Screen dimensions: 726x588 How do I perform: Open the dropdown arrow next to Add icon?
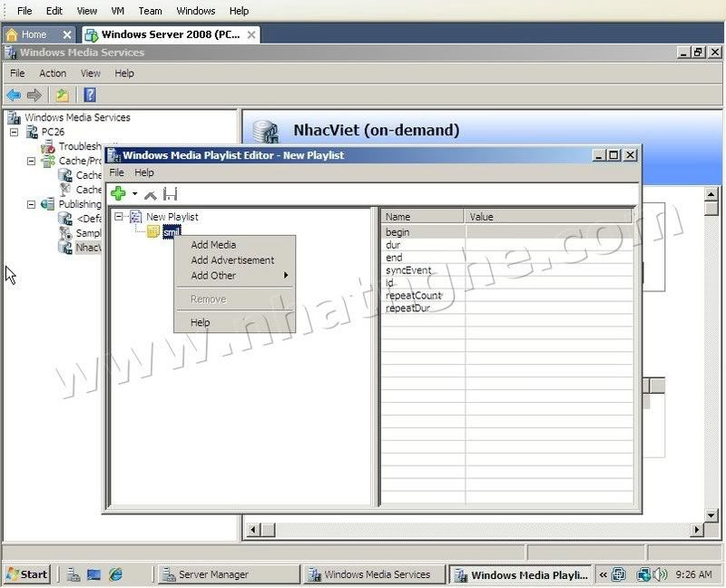(134, 193)
